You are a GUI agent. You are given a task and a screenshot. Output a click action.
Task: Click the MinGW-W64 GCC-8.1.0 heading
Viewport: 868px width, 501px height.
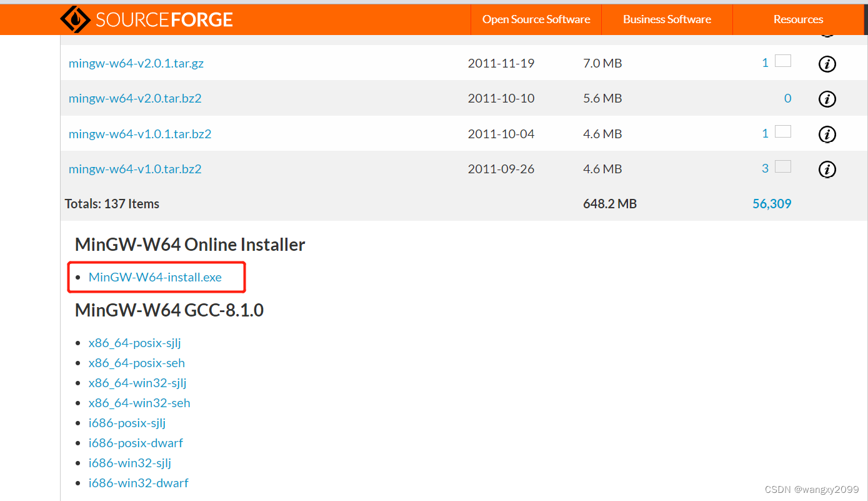(x=169, y=310)
